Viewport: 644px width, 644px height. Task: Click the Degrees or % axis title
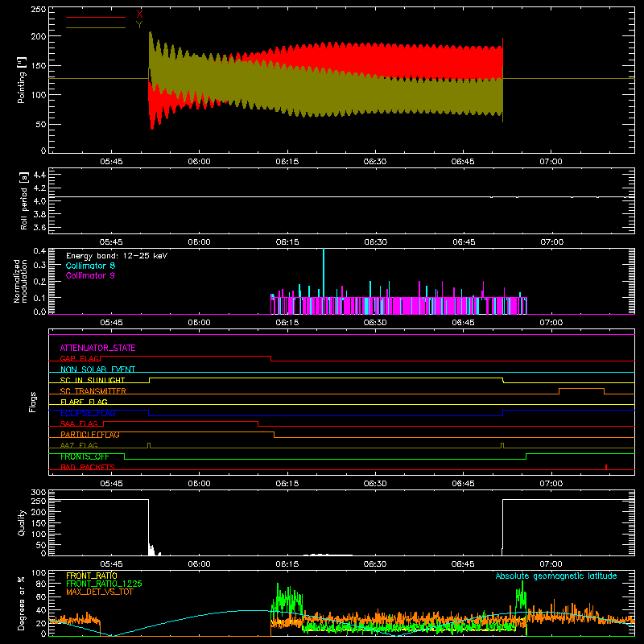coord(22,603)
